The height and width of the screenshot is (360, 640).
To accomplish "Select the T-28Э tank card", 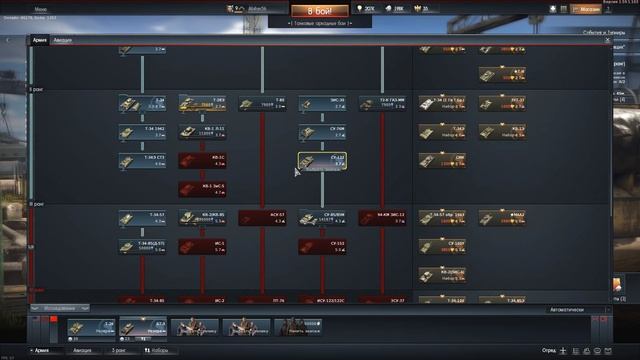I will 202,104.
